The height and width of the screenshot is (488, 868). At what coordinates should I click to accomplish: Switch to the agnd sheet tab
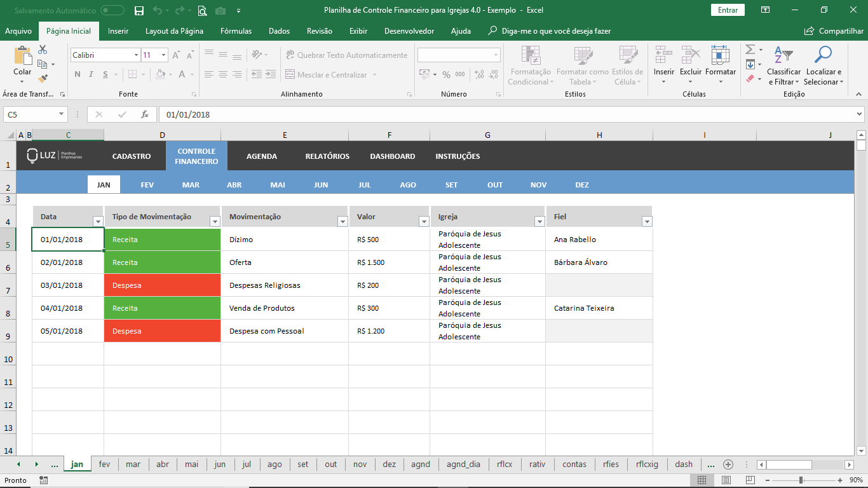pos(420,464)
